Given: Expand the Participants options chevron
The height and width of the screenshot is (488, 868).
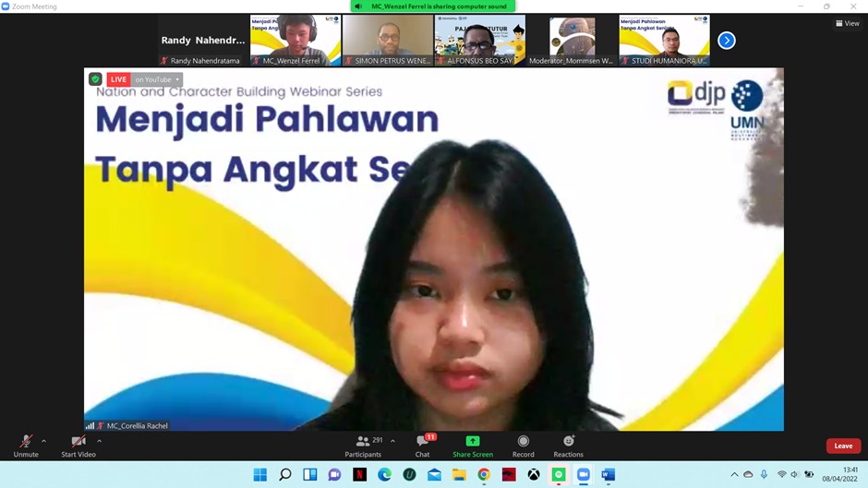Looking at the screenshot, I should coord(392,441).
